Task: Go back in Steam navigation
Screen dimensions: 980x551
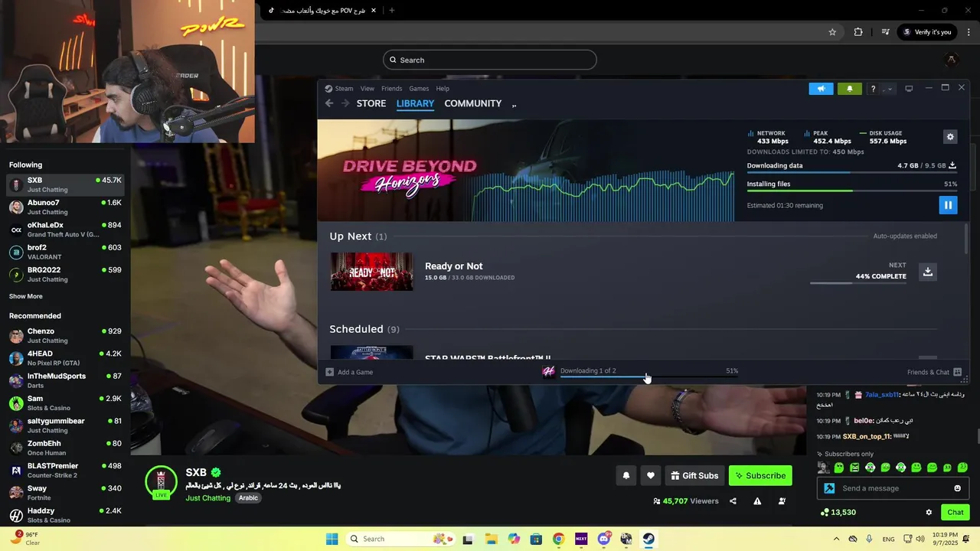Action: 329,103
